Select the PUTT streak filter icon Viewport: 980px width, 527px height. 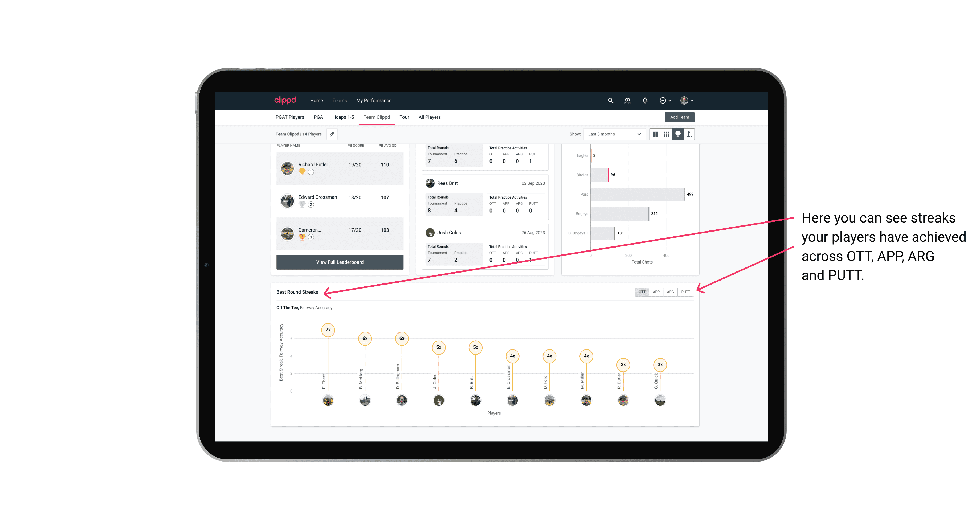click(686, 292)
